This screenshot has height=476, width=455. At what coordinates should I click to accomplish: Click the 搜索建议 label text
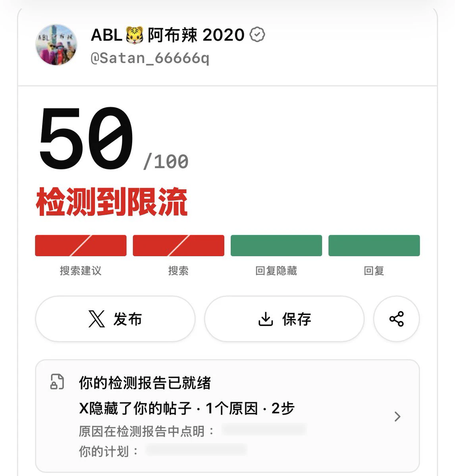81,271
